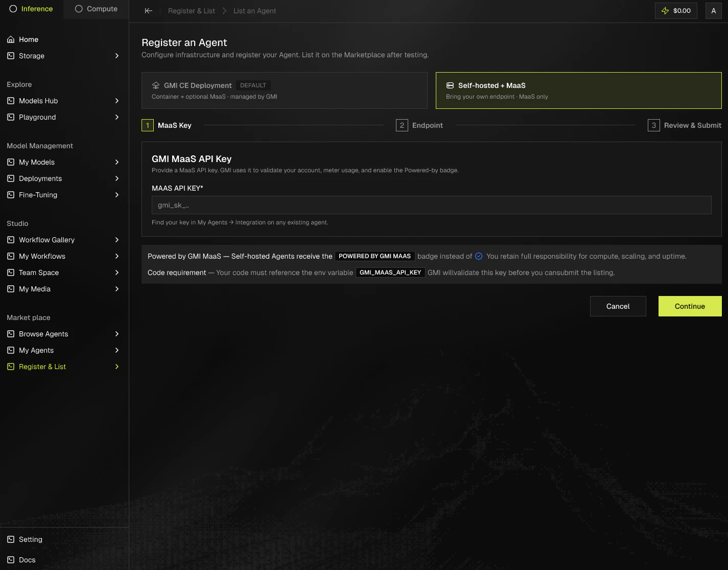Click the Setting icon at sidebar bottom
Viewport: 728px width, 570px height.
click(11, 539)
